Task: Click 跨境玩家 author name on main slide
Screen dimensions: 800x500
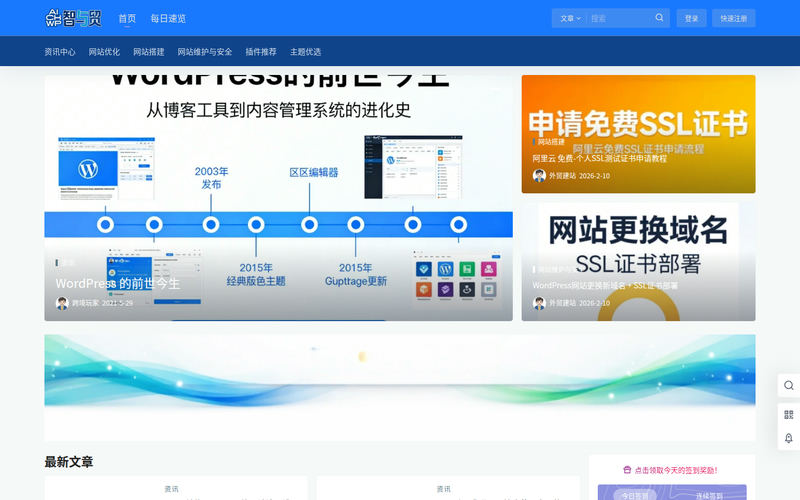Action: click(85, 303)
